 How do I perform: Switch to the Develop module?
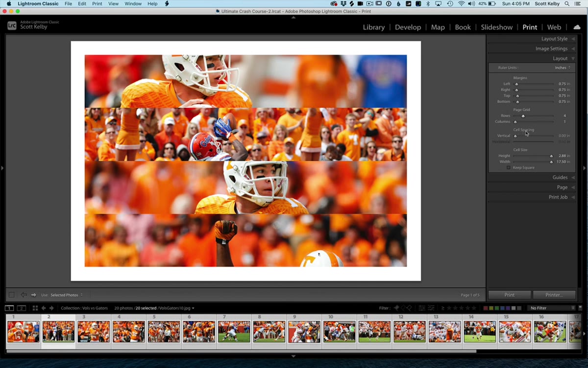(x=408, y=27)
